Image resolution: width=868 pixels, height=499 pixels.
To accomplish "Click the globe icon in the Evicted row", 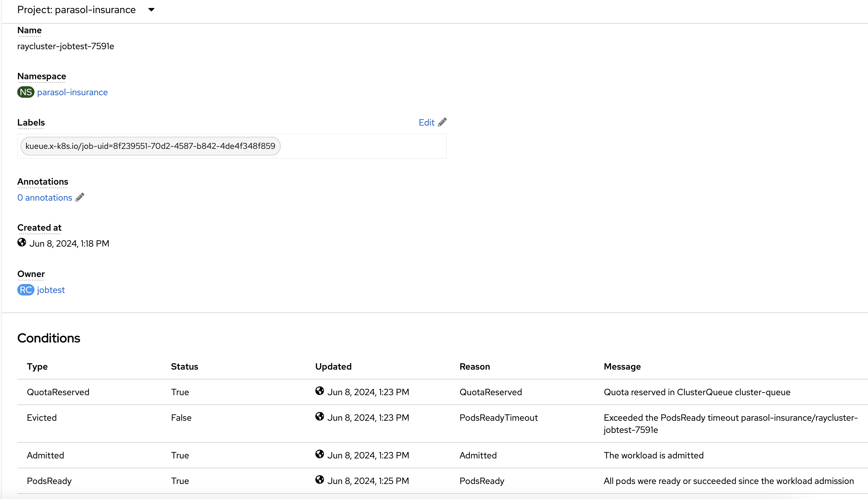I will coord(320,416).
